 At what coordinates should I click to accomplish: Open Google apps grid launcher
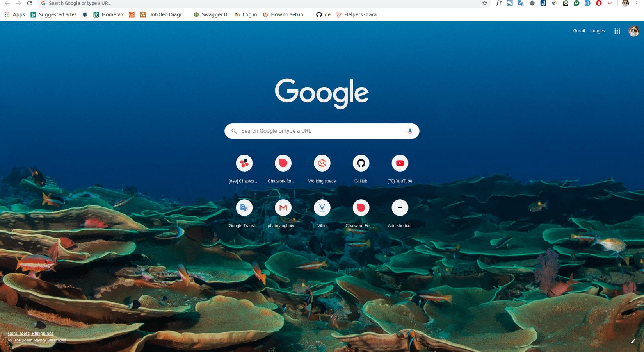[617, 31]
